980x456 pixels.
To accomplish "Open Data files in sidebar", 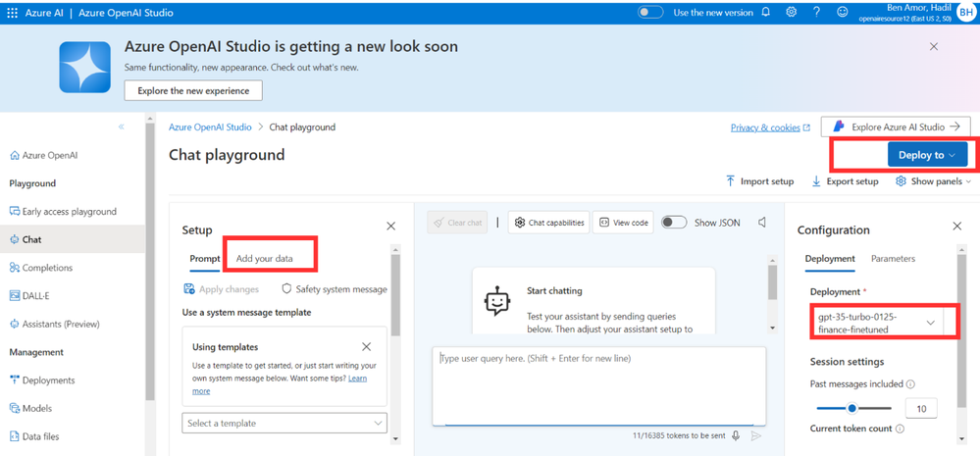I will pyautogui.click(x=34, y=436).
